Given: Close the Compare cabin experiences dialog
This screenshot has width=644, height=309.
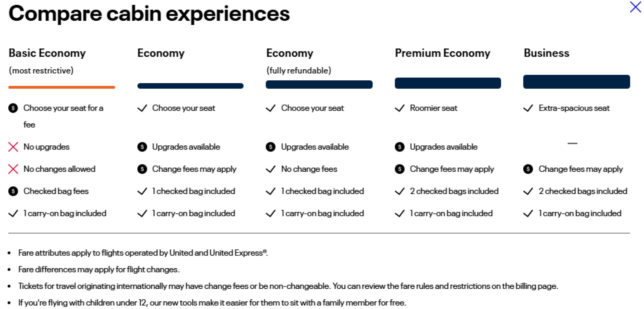Looking at the screenshot, I should (x=635, y=7).
